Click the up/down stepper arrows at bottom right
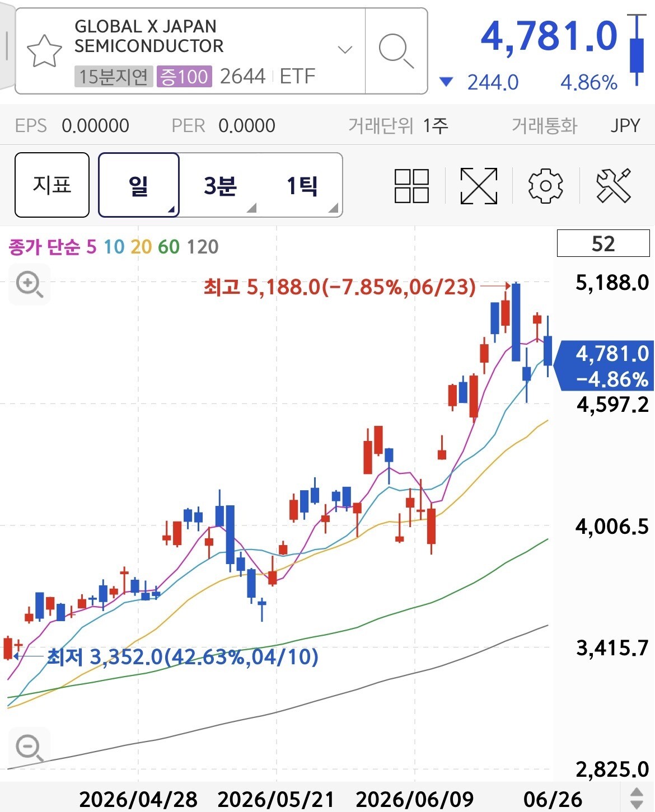 point(637,797)
